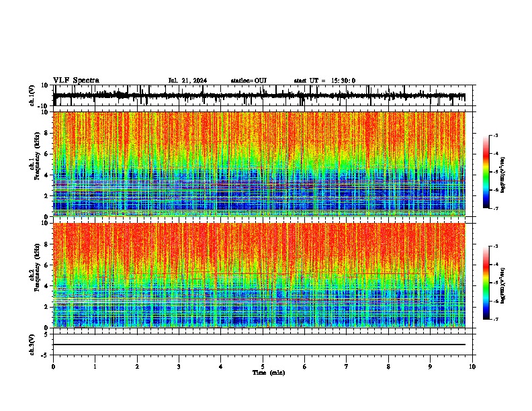Click the time axis tick label 4

click(x=220, y=367)
